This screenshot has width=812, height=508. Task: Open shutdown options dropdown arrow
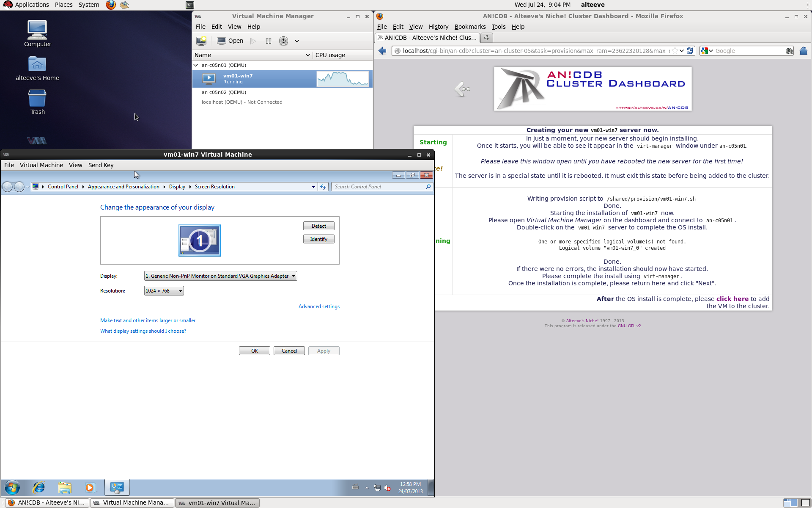[297, 41]
